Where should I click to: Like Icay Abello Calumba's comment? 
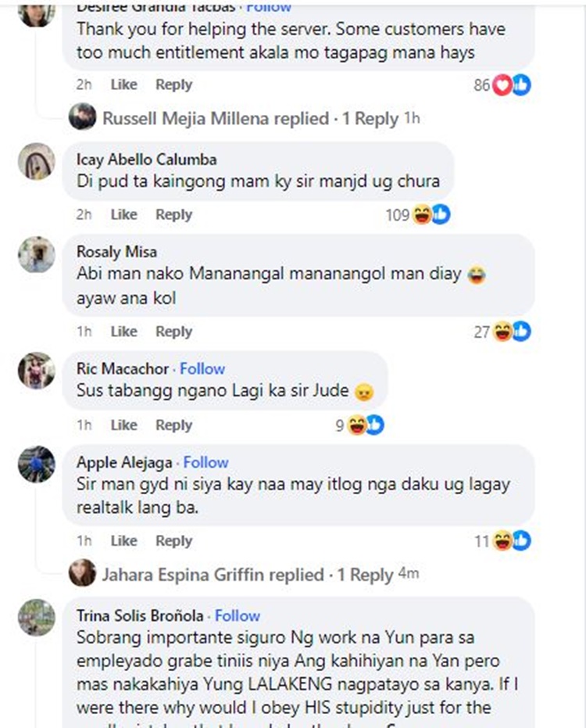coord(124,214)
